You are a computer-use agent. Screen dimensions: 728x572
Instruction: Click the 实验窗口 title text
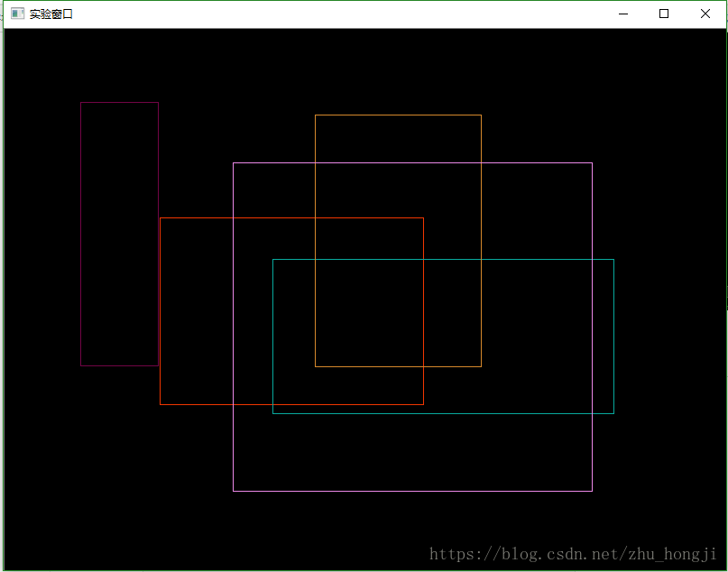click(x=51, y=14)
